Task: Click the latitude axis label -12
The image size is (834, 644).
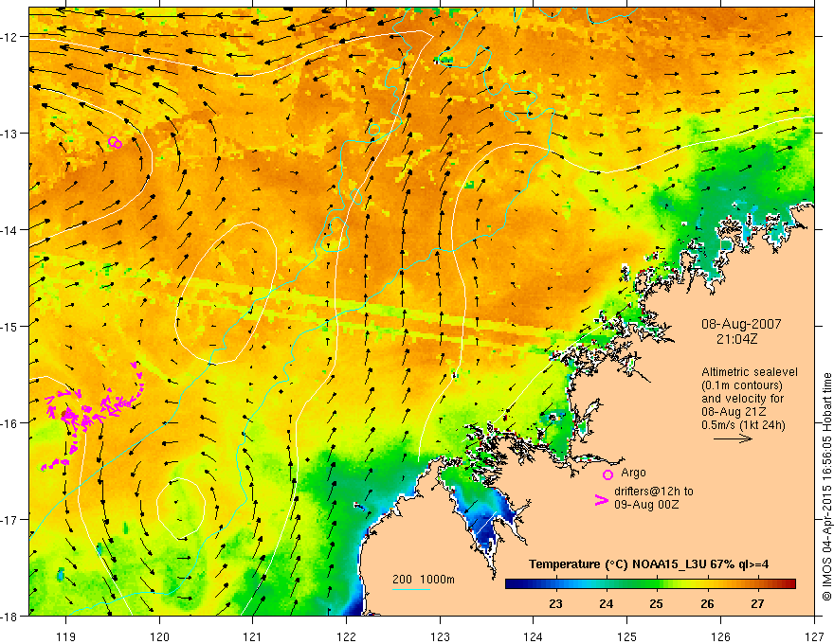Action: tap(10, 37)
